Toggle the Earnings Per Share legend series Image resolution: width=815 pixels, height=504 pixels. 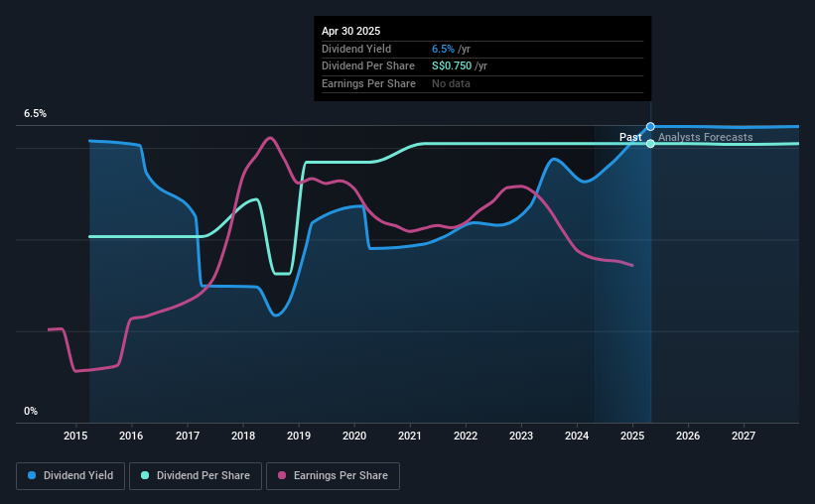(x=333, y=476)
